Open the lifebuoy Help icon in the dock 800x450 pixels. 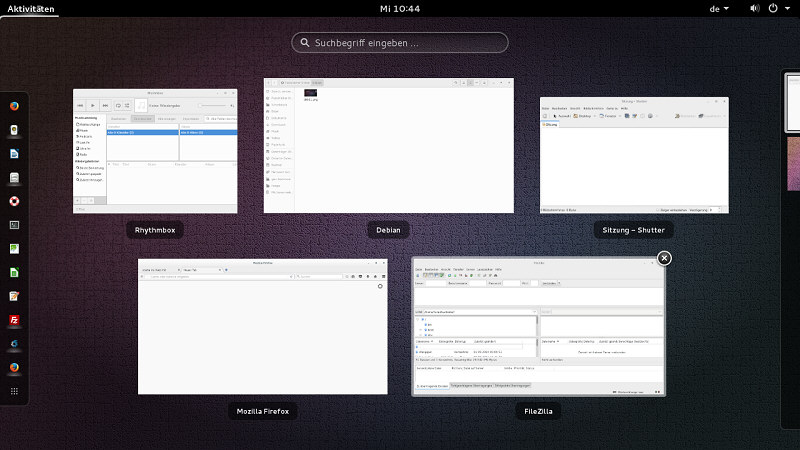14,201
